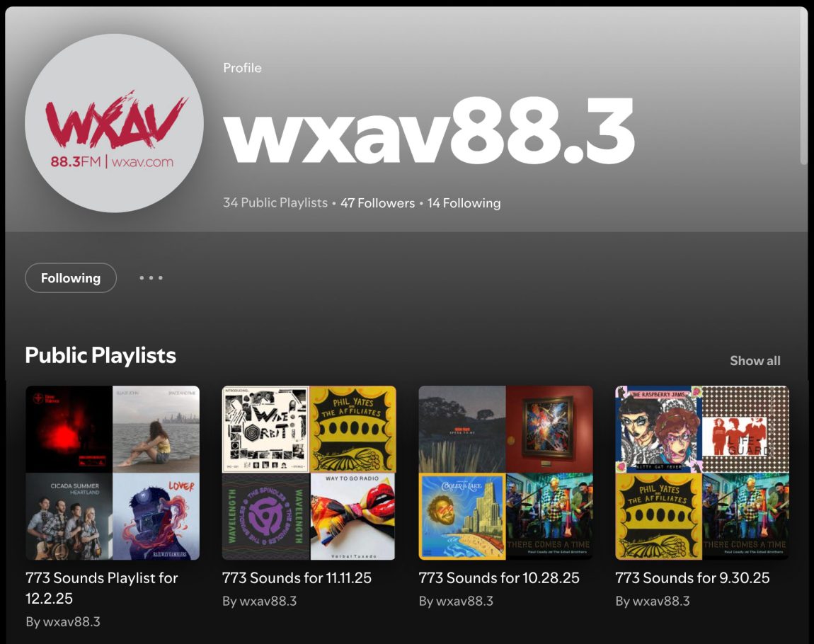The image size is (814, 644).
Task: Click the title 773 Sounds for 9.30.25
Action: (692, 578)
